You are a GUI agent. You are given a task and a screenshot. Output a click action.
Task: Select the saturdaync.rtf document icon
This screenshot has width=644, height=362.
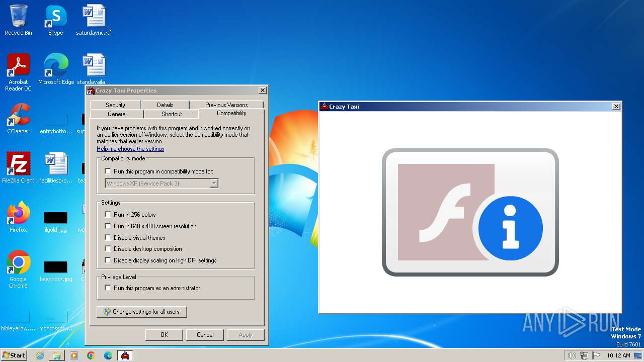pyautogui.click(x=94, y=20)
